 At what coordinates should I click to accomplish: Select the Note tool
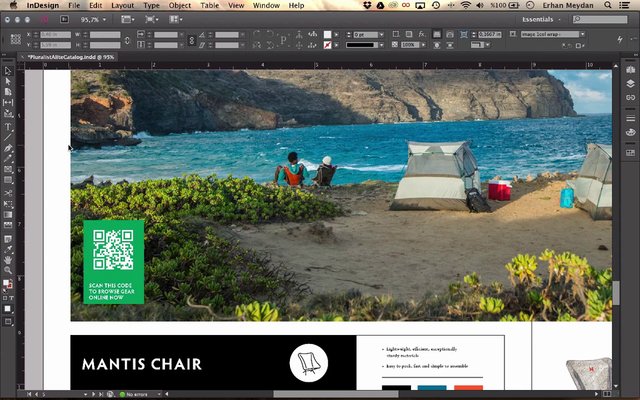pyautogui.click(x=8, y=239)
